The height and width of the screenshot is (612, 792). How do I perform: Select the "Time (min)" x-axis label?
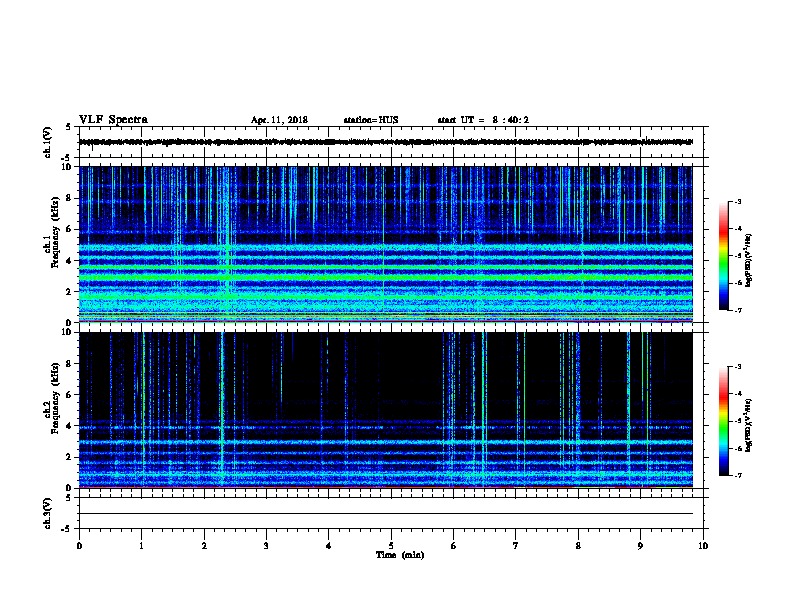tap(400, 554)
